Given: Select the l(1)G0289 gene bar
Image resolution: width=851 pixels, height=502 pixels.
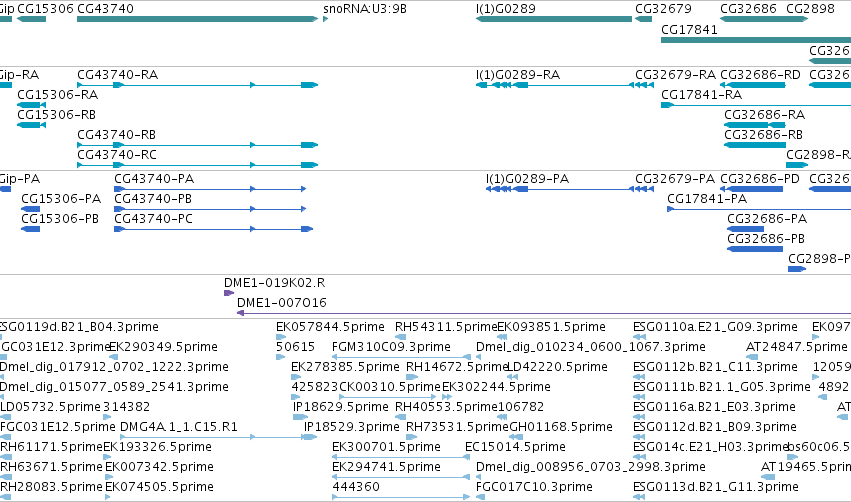Looking at the screenshot, I should 554,19.
